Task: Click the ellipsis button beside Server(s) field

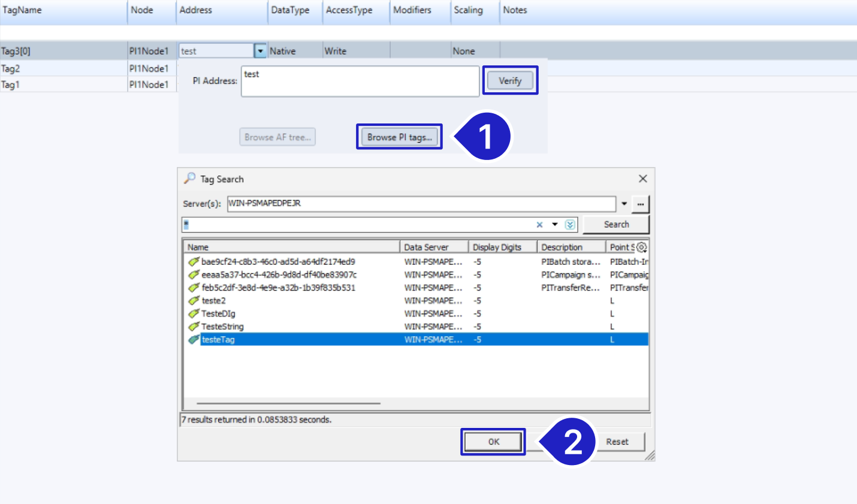Action: [640, 204]
